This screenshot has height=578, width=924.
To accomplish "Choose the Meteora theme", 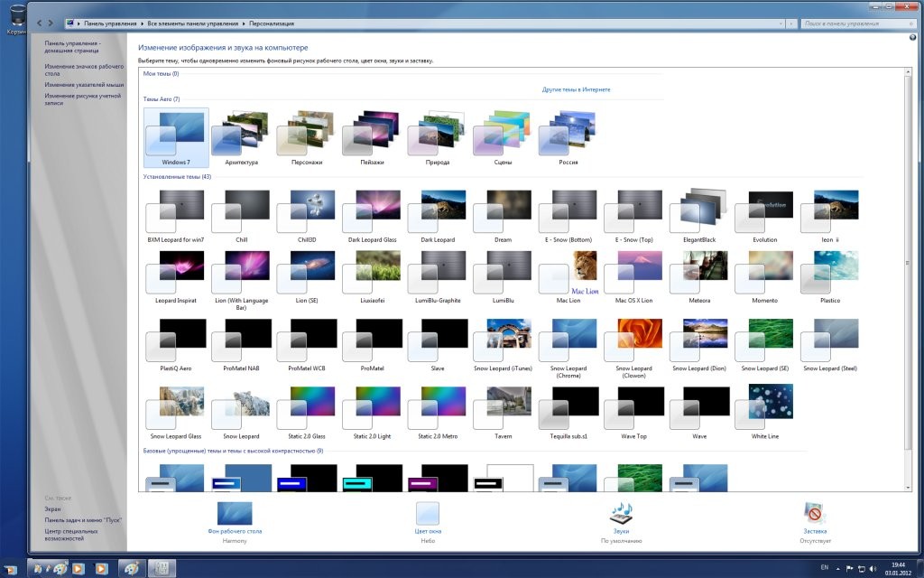I will click(x=699, y=276).
